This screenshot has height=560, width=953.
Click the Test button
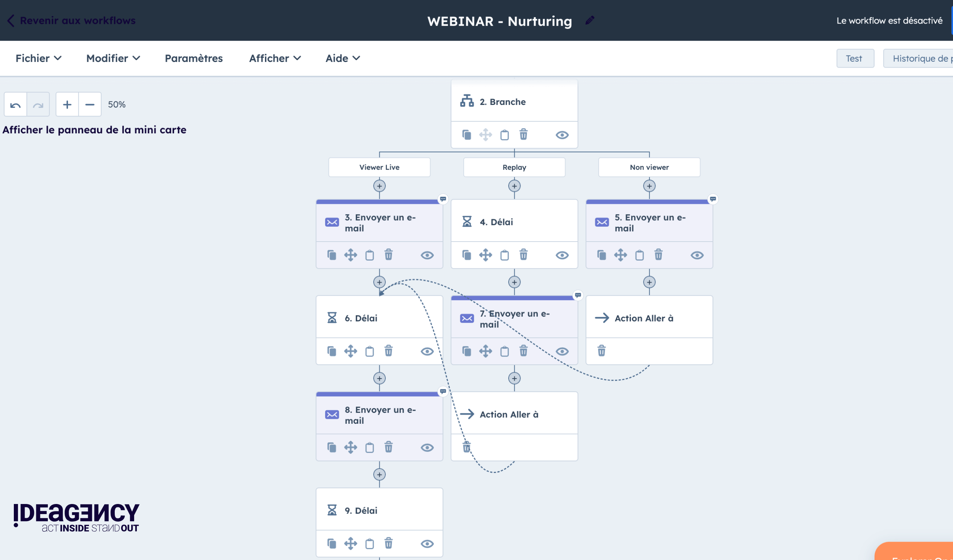pyautogui.click(x=855, y=58)
